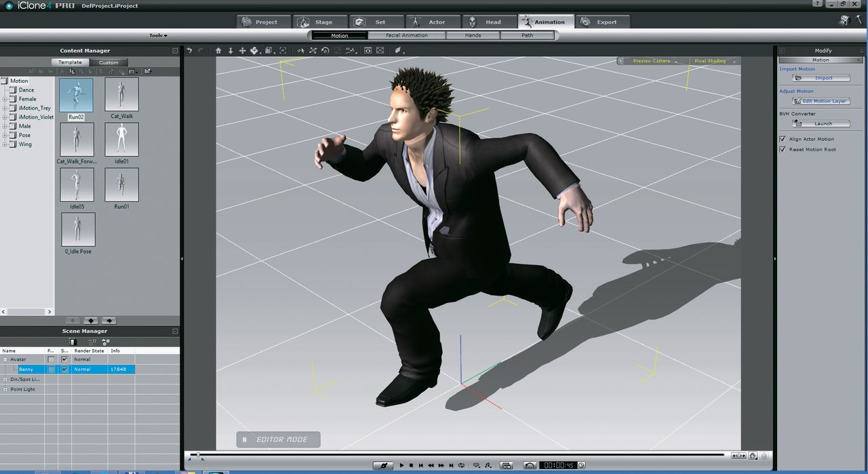Image resolution: width=868 pixels, height=474 pixels.
Task: Select the camera pan cross-arrows tool
Action: (243, 50)
